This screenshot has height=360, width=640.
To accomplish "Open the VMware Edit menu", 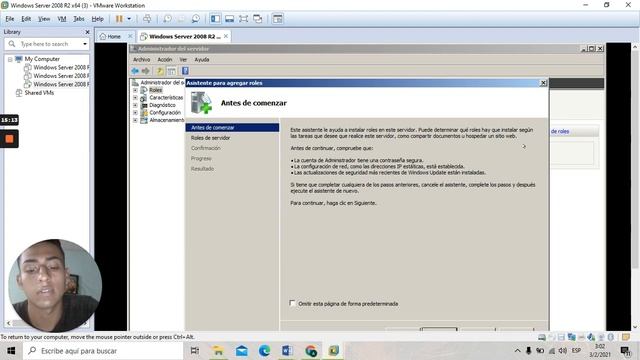I will coord(26,19).
